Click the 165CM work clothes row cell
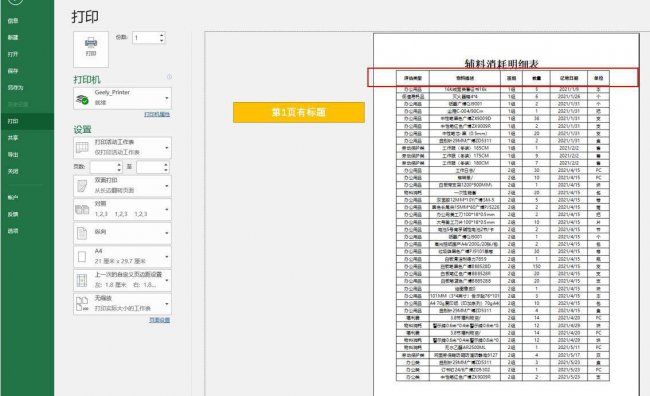The height and width of the screenshot is (396, 650). click(x=465, y=148)
